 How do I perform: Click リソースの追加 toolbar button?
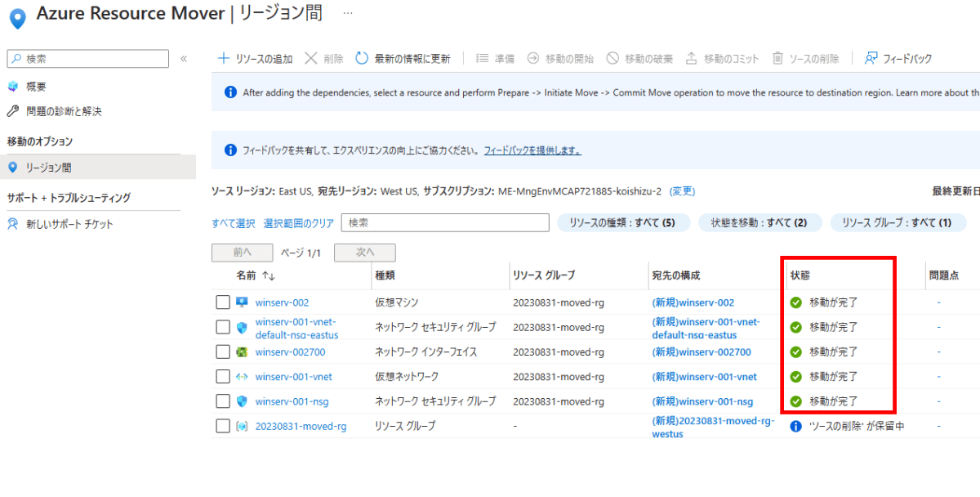pos(255,59)
